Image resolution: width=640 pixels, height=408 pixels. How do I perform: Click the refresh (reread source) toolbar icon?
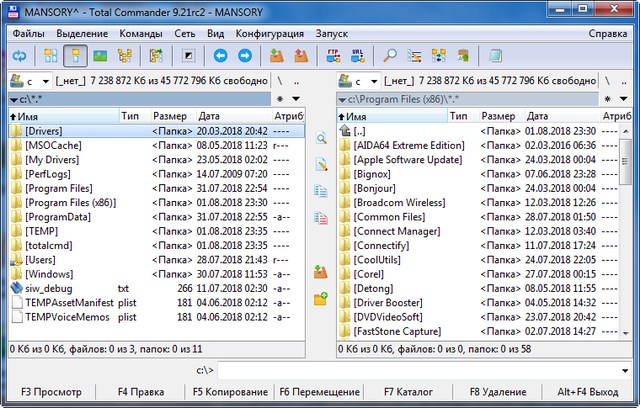(19, 56)
